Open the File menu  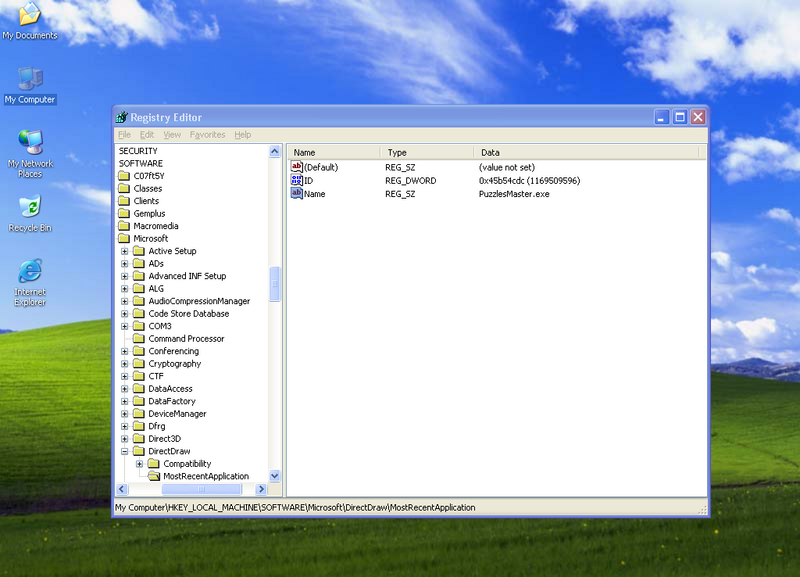[124, 135]
